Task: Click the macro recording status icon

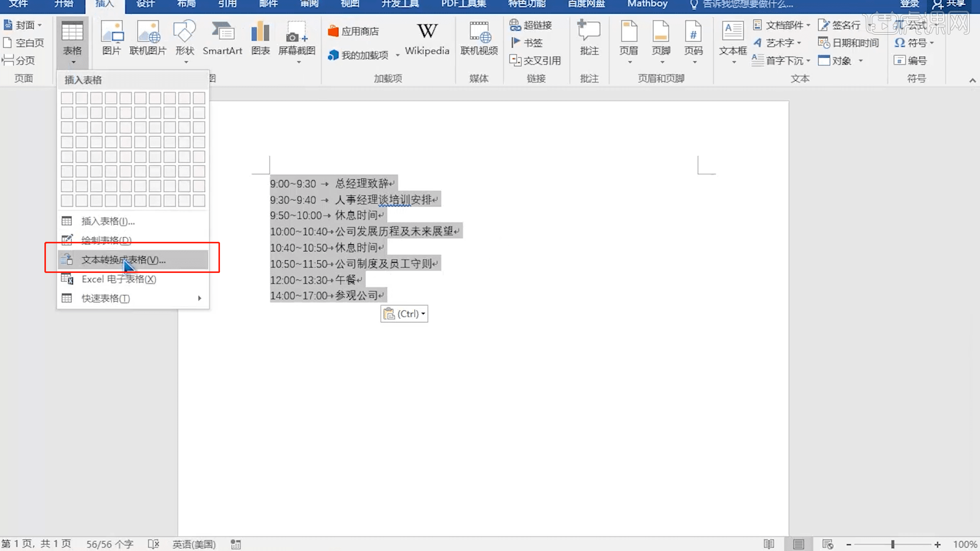Action: coord(235,544)
